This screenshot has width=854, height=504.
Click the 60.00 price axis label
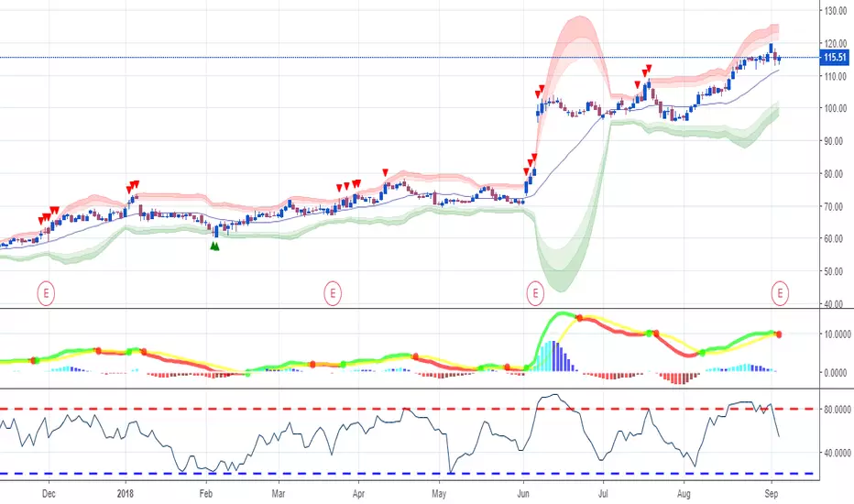click(833, 238)
